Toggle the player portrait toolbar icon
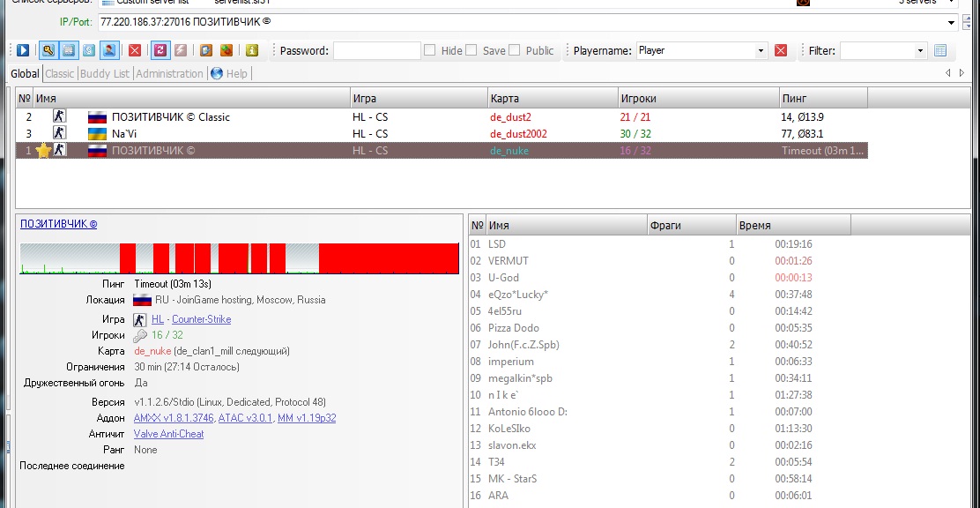 [x=109, y=50]
